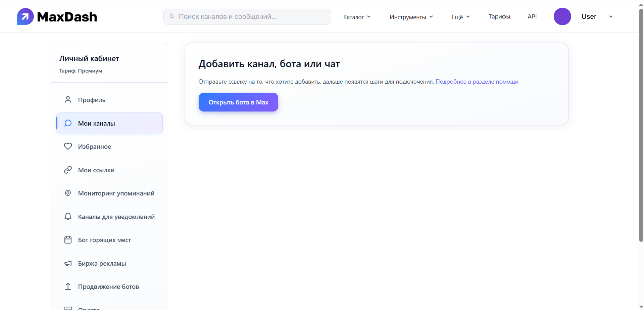Viewport: 644px width, 310px height.
Task: Click the search magnifier icon
Action: [x=172, y=16]
